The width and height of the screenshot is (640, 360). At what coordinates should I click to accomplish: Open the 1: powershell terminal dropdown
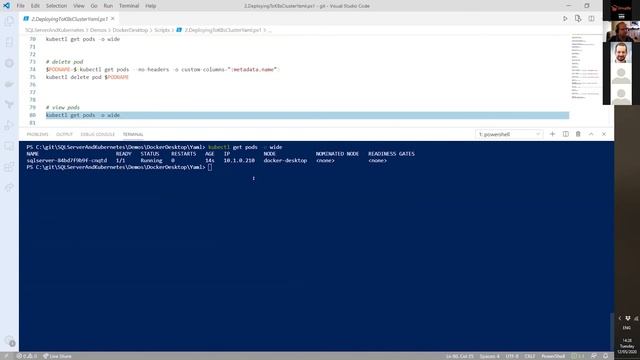point(509,134)
